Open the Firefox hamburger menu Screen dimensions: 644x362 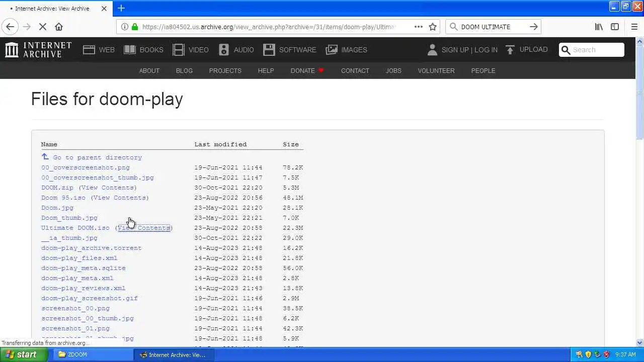point(634,27)
